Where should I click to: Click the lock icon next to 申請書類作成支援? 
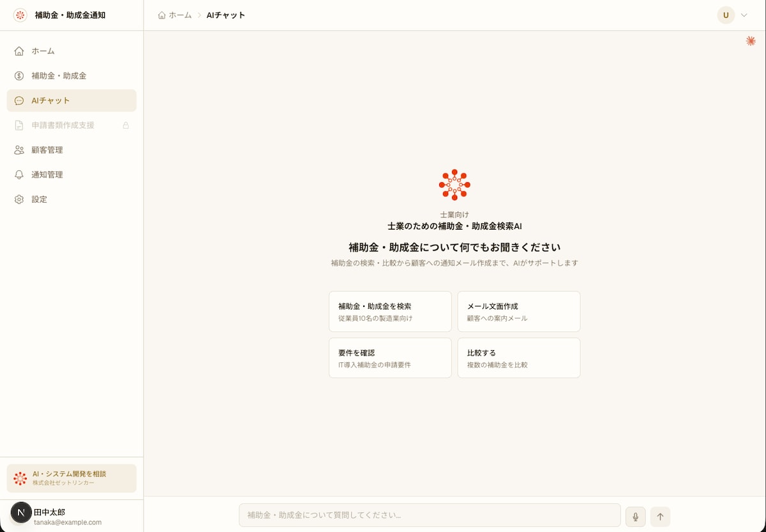[x=126, y=125]
